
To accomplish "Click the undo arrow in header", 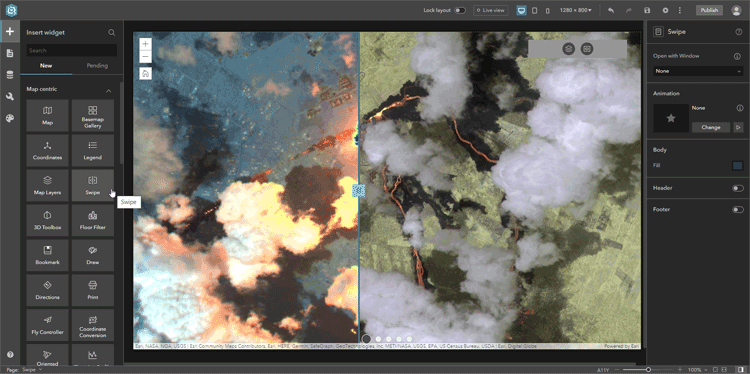I will click(611, 10).
